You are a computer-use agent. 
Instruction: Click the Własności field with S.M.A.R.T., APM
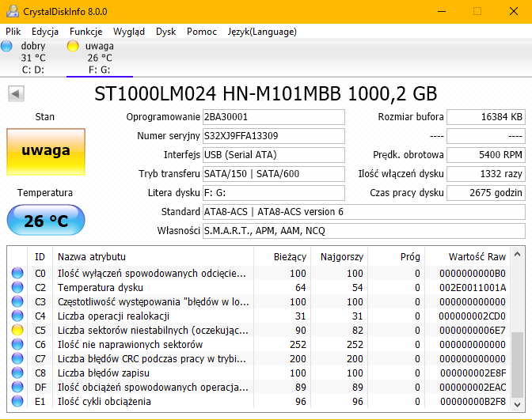point(364,231)
